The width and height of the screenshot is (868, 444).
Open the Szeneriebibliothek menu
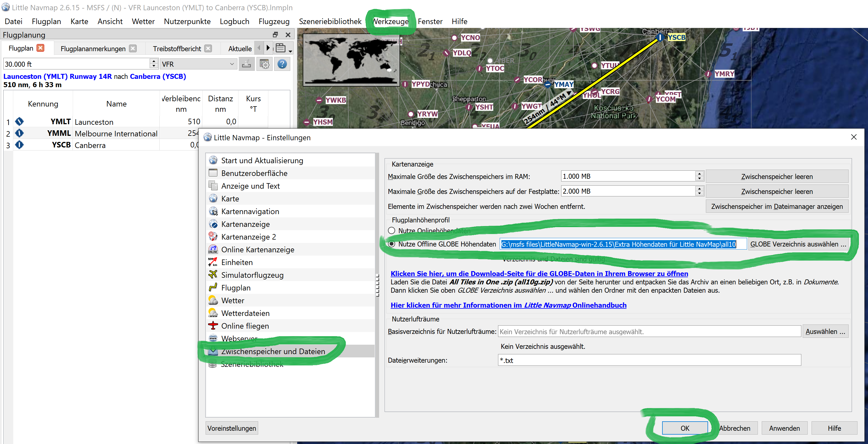click(330, 21)
